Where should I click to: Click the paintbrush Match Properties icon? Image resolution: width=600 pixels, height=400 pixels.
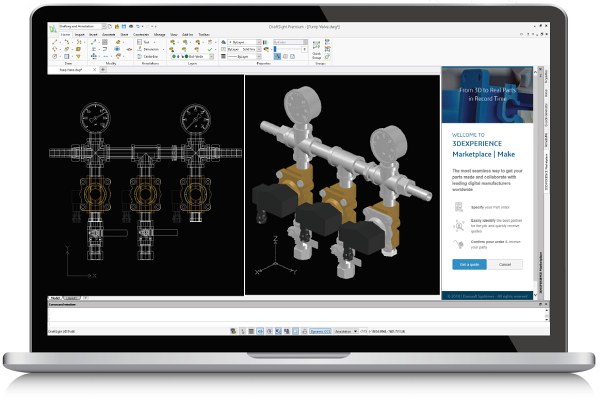point(266,49)
